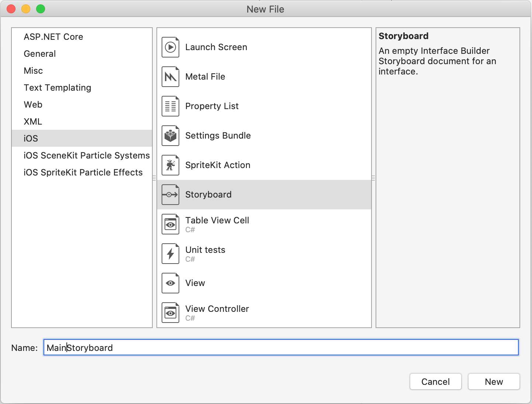Select the iOS category
Image resolution: width=532 pixels, height=404 pixels.
[31, 138]
